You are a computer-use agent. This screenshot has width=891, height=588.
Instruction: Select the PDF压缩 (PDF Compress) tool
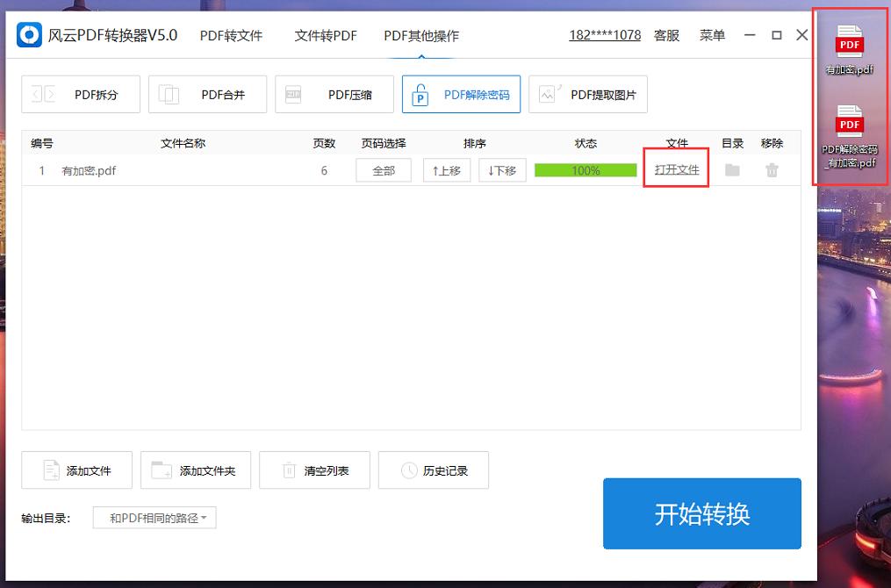(334, 94)
